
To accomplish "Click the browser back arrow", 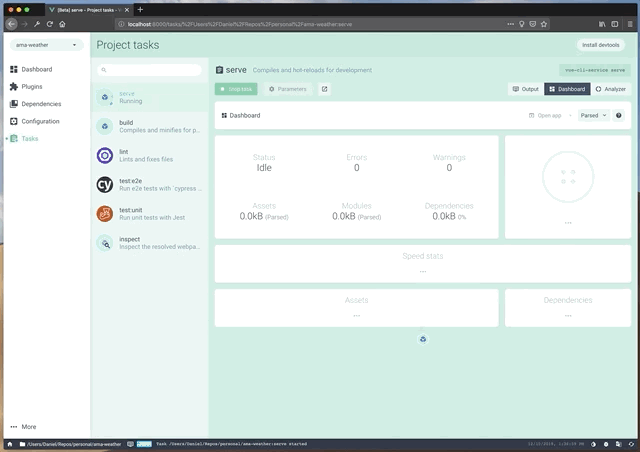I will tap(11, 24).
